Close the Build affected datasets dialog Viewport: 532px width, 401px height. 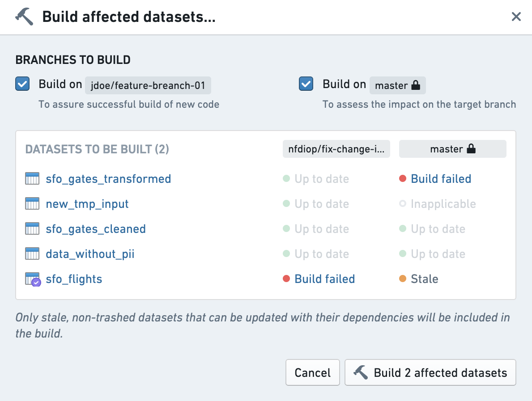click(516, 16)
